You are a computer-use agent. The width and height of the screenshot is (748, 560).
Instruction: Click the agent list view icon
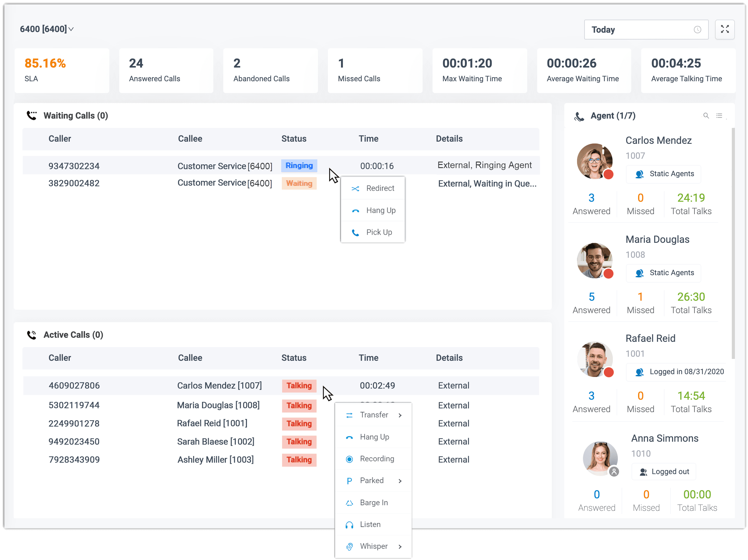coord(719,115)
